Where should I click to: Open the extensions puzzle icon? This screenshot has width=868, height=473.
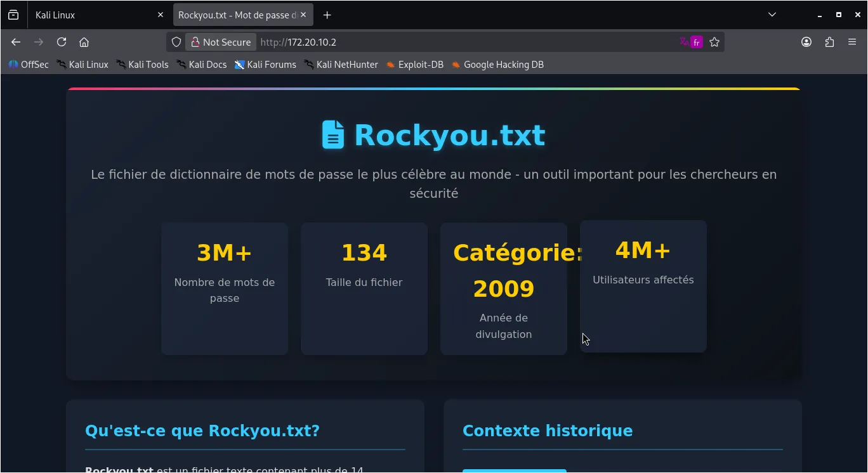point(829,42)
